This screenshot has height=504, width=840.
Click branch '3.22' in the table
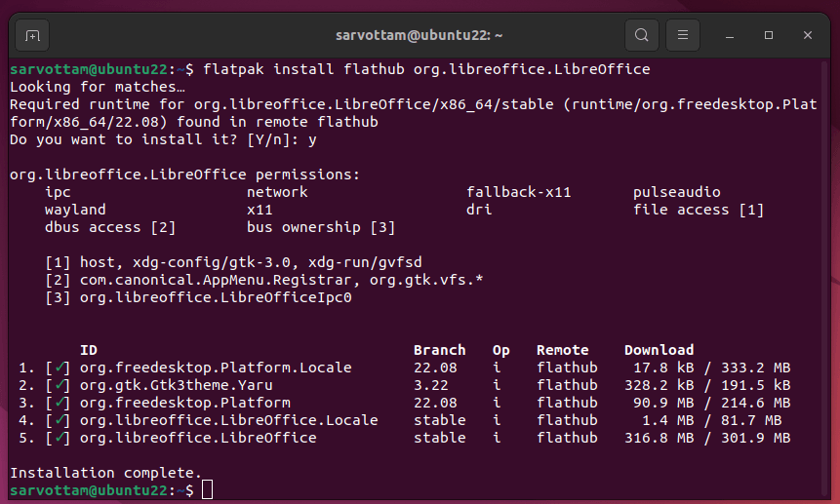[430, 385]
